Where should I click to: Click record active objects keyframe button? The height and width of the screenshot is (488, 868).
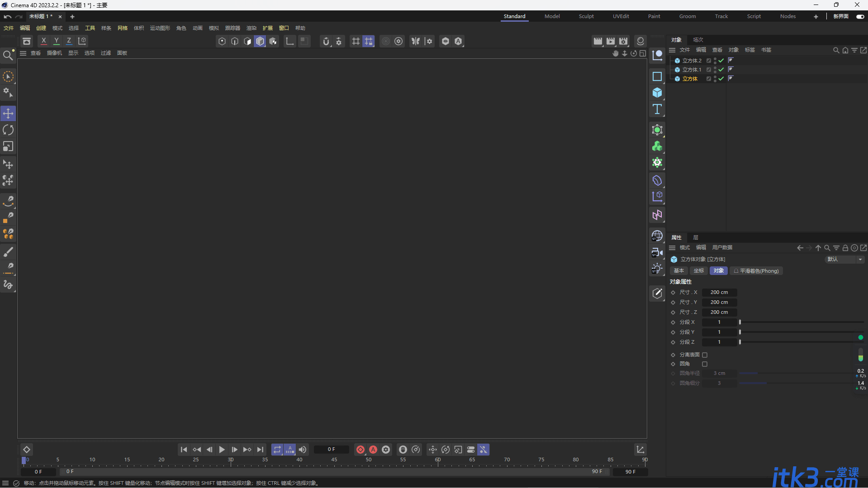pos(360,450)
